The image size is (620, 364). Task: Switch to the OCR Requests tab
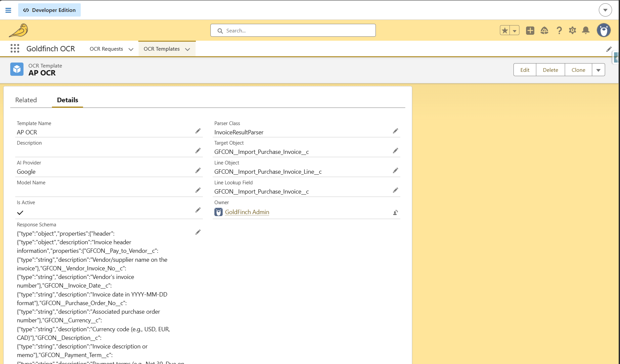pyautogui.click(x=106, y=49)
